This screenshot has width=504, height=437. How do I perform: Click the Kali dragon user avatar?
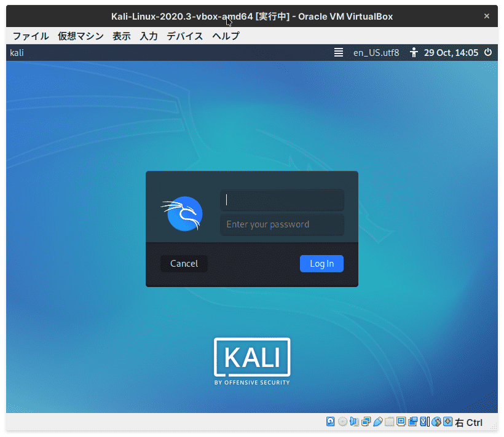[x=182, y=214]
